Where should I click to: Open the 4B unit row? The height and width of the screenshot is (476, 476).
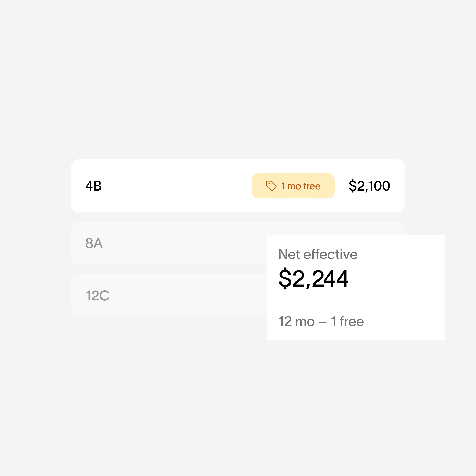point(238,186)
